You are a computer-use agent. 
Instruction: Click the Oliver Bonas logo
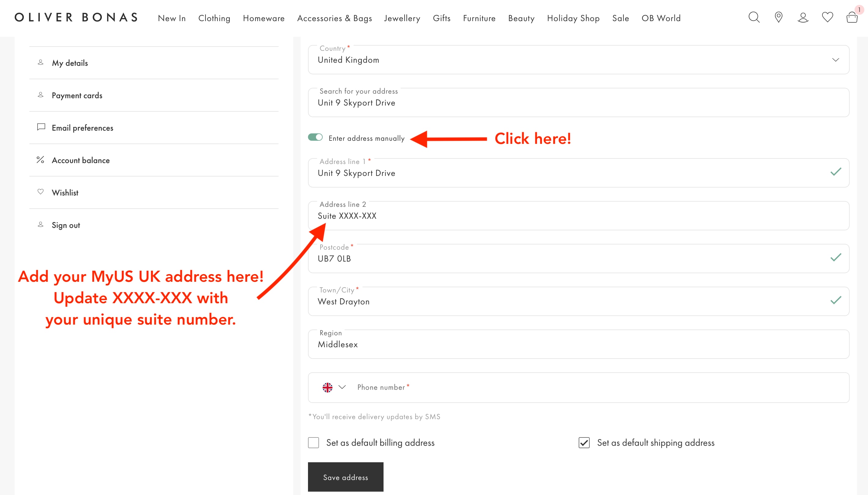coord(76,17)
